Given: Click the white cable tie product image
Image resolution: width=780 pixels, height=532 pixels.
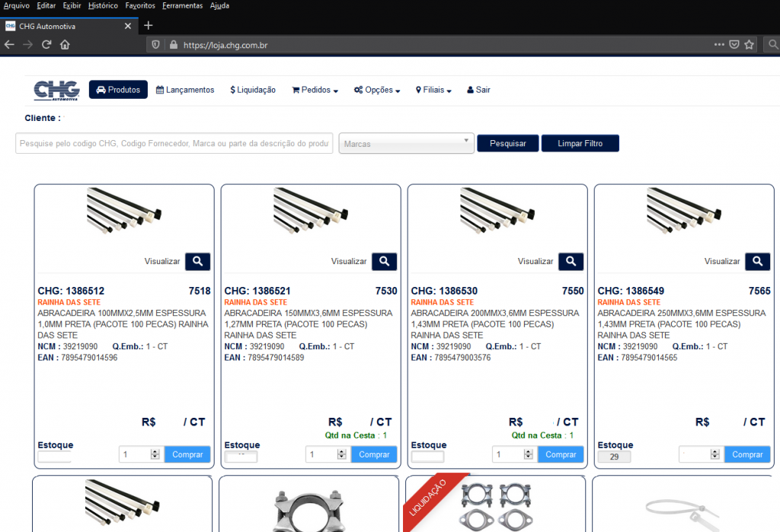Looking at the screenshot, I should point(683,514).
